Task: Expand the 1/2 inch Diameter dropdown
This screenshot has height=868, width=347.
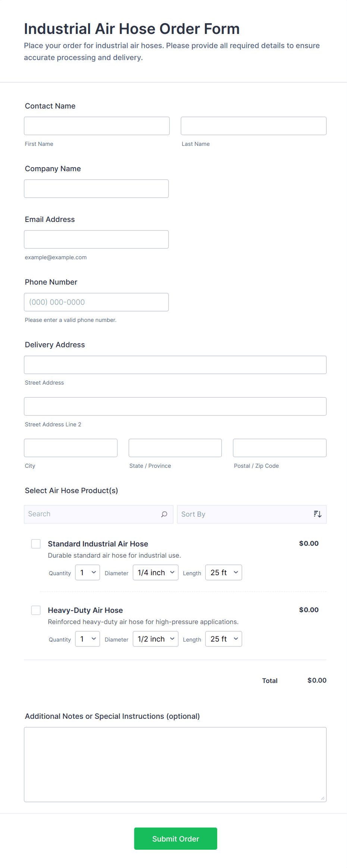Action: click(156, 639)
